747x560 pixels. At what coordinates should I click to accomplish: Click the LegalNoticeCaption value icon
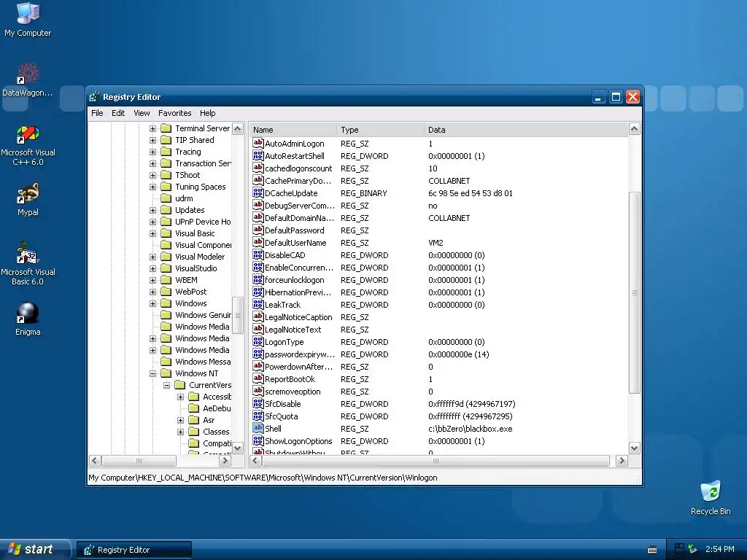pyautogui.click(x=258, y=316)
